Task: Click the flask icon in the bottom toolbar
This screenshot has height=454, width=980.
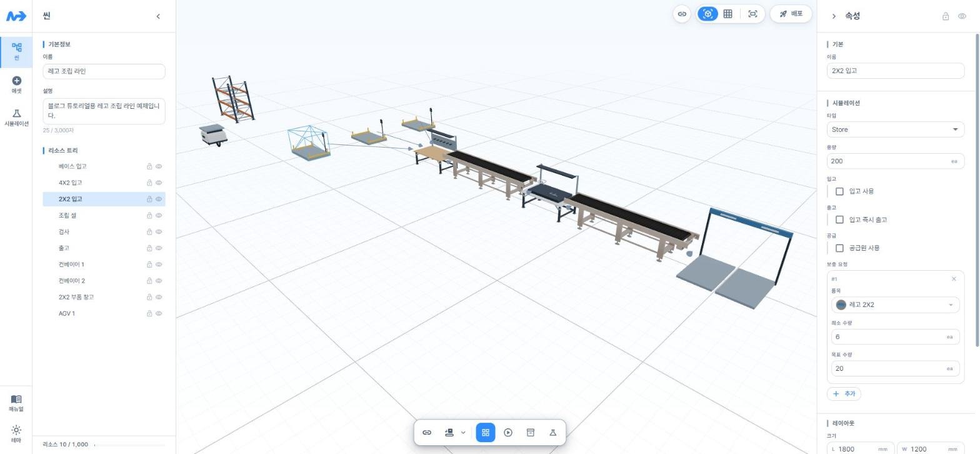Action: [553, 433]
